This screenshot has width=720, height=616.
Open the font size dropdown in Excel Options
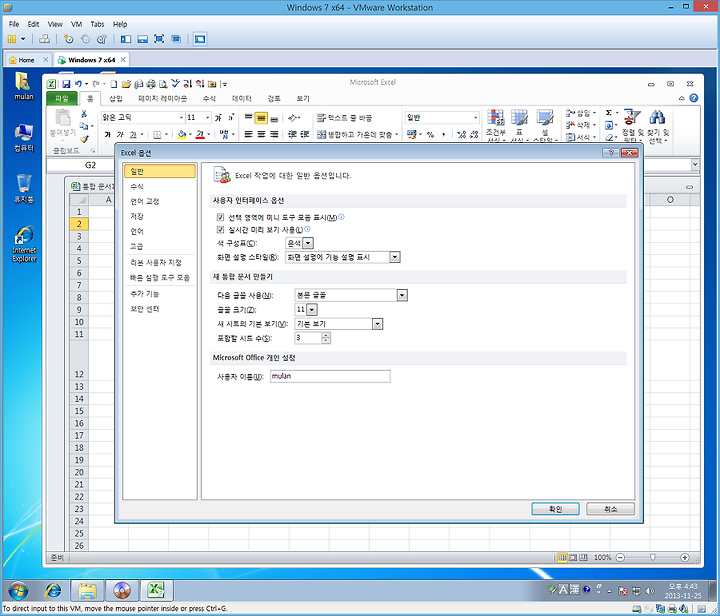[312, 309]
